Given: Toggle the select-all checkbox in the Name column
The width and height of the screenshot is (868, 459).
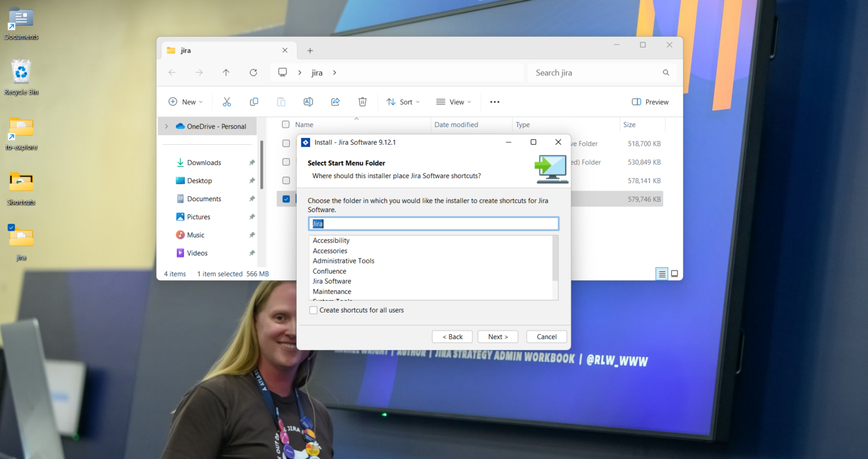Looking at the screenshot, I should pyautogui.click(x=285, y=124).
